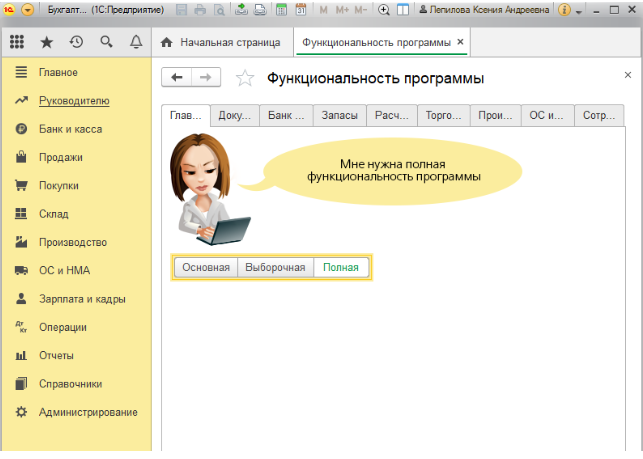Open the Банк ... settings tab

click(286, 116)
